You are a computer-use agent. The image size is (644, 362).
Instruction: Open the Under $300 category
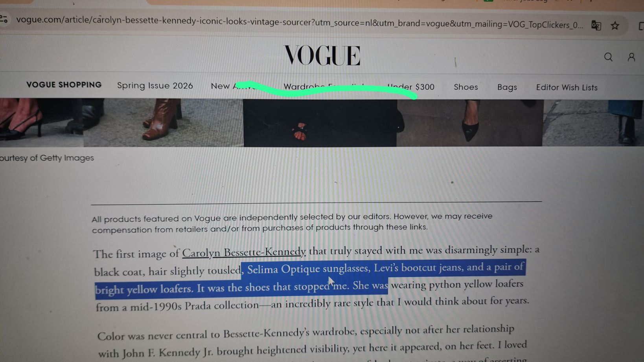coord(411,87)
